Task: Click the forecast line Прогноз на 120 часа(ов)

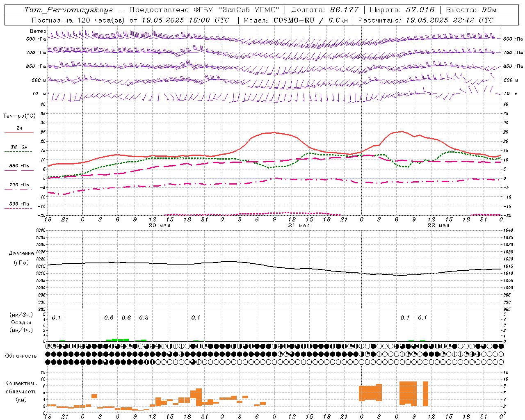Action: coord(79,20)
